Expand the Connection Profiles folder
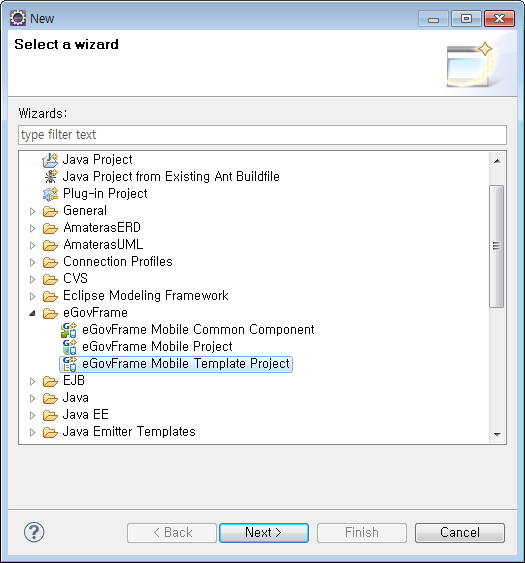 (x=32, y=262)
